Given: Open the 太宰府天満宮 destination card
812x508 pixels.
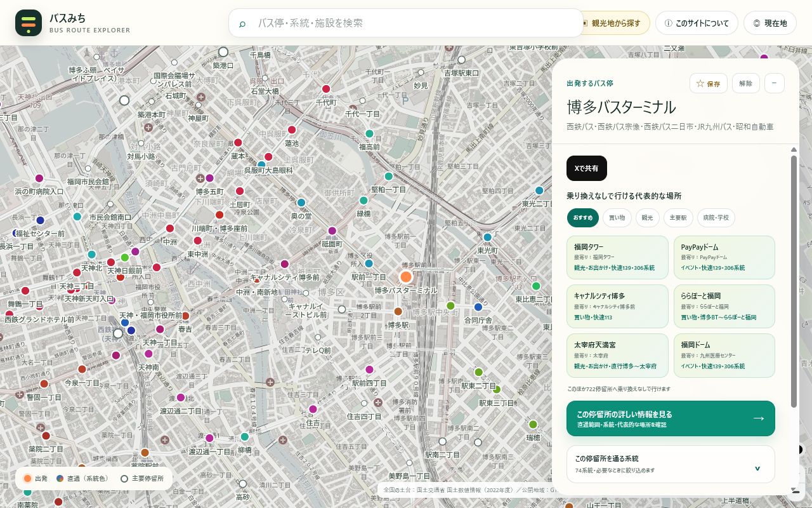Looking at the screenshot, I should click(617, 355).
